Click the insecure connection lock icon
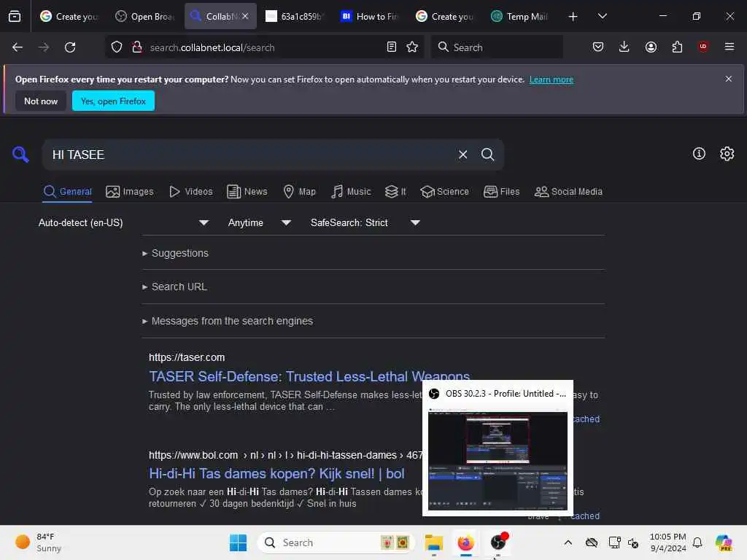 pyautogui.click(x=137, y=47)
